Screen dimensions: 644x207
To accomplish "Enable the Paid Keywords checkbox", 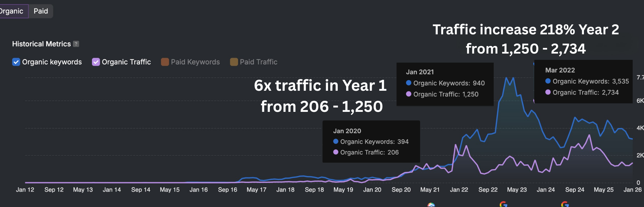I will click(165, 62).
